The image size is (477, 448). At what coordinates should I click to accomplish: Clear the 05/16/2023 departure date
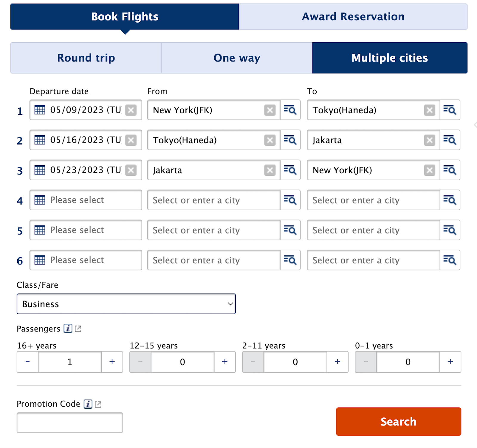(x=131, y=140)
